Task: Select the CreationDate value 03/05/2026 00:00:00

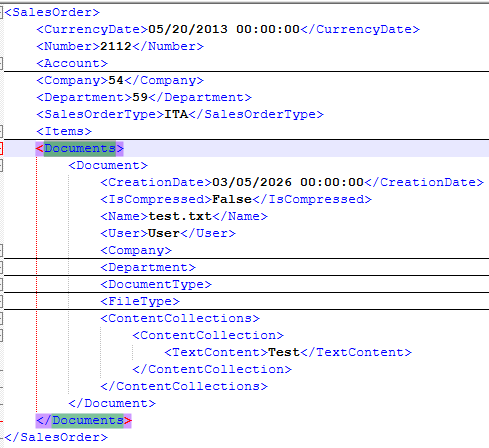Action: (x=288, y=182)
